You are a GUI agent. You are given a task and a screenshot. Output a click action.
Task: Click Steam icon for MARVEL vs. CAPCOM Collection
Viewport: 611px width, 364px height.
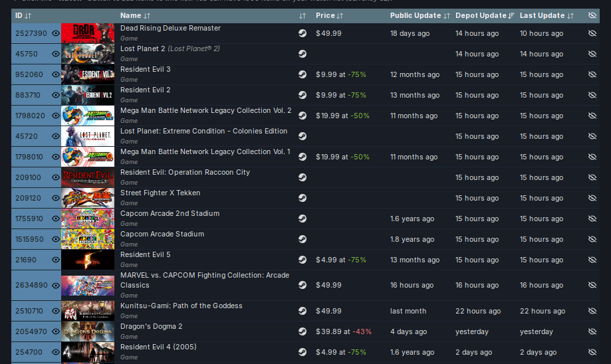[x=303, y=285]
